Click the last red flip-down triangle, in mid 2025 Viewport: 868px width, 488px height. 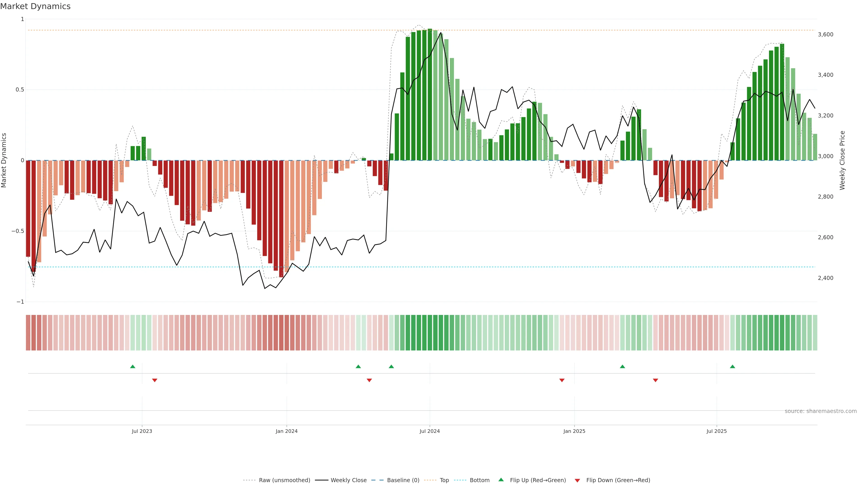(x=655, y=380)
